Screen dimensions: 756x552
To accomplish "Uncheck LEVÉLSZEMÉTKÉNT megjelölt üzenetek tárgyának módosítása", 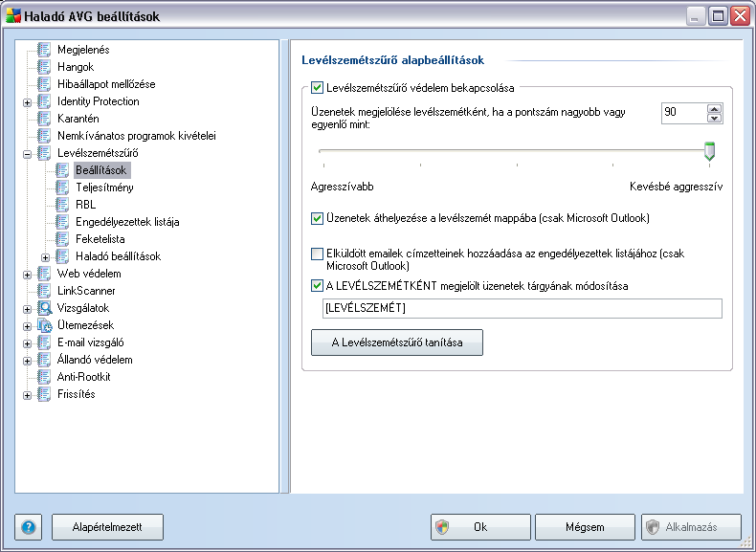I will (317, 286).
